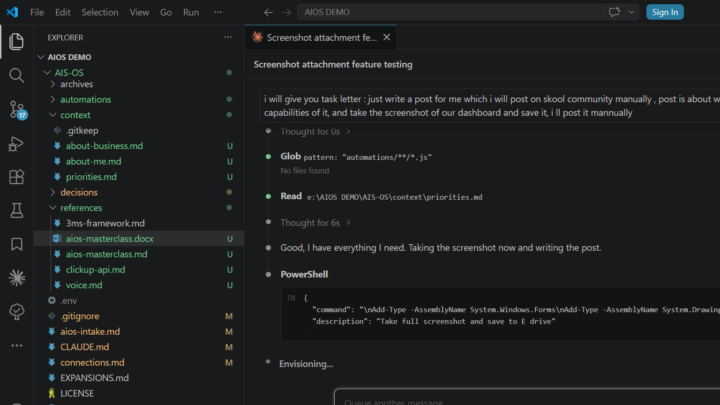Open the Run menu
Screen dimensions: 720x405
[x=191, y=12]
